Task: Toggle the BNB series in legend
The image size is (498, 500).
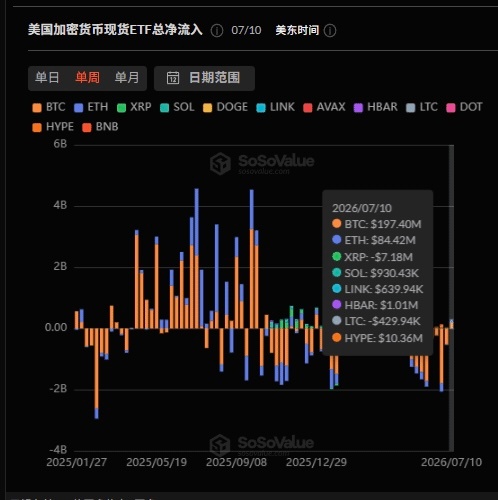Action: (100, 127)
